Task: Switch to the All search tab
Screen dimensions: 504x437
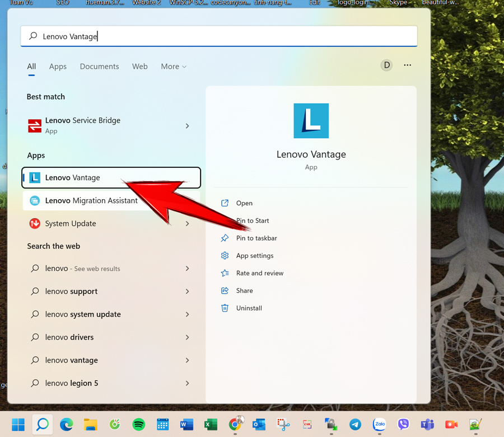Action: point(31,67)
